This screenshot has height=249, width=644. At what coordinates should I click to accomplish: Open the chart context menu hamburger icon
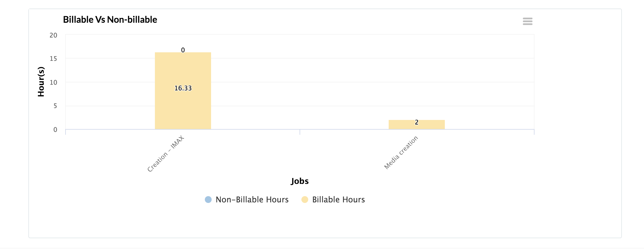pyautogui.click(x=527, y=21)
